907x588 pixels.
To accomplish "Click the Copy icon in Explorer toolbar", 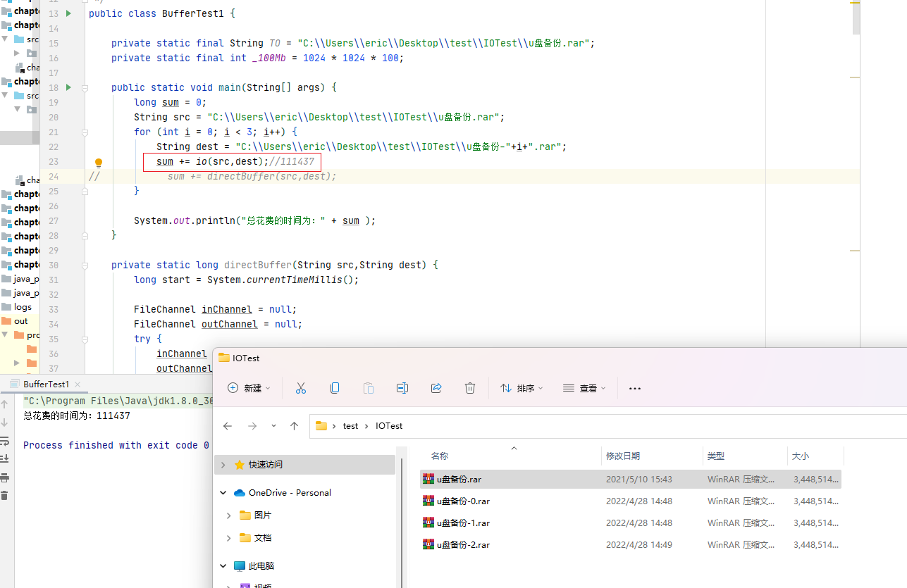I will pyautogui.click(x=335, y=388).
